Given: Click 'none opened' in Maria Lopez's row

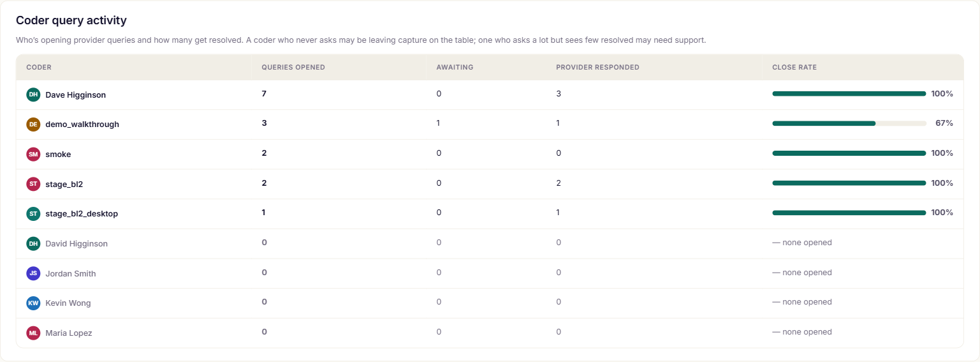Looking at the screenshot, I should (802, 332).
